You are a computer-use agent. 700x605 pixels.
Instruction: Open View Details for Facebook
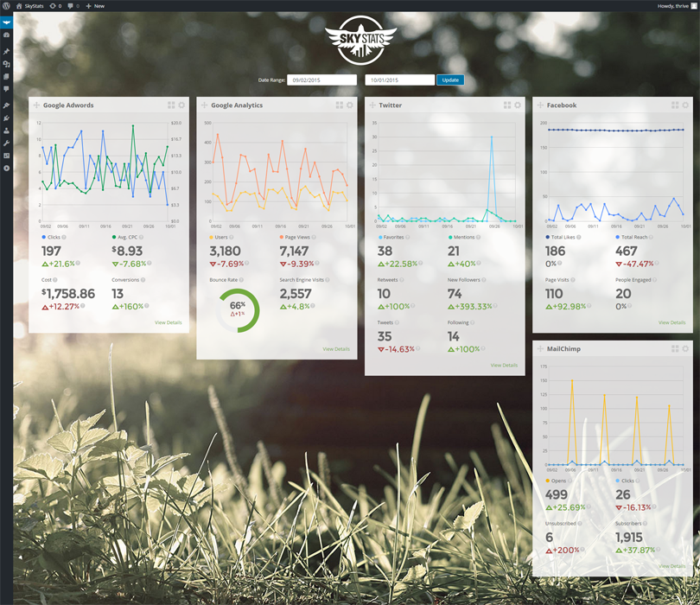[671, 322]
